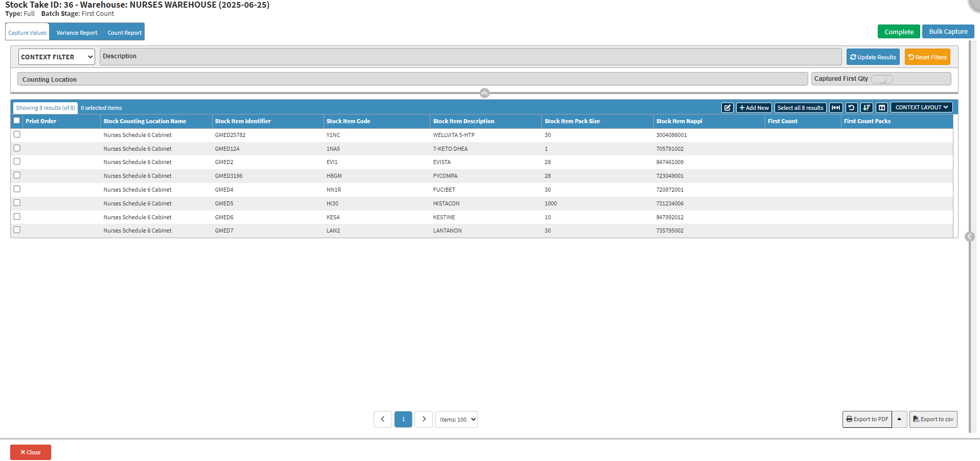980x461 pixels.
Task: Click the Description filter input field
Action: [470, 56]
